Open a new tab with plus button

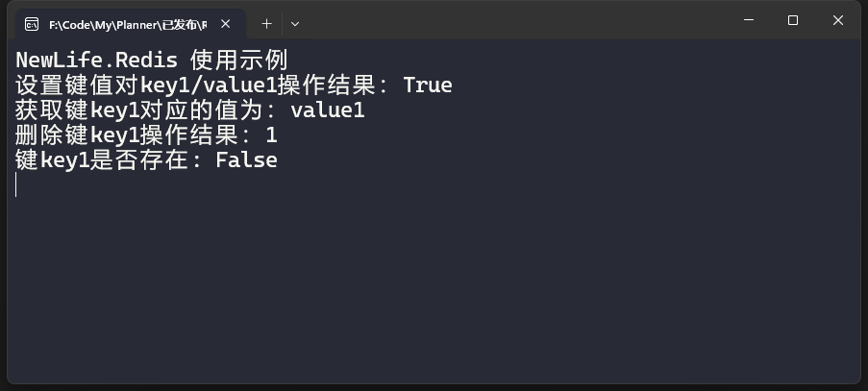tap(267, 23)
